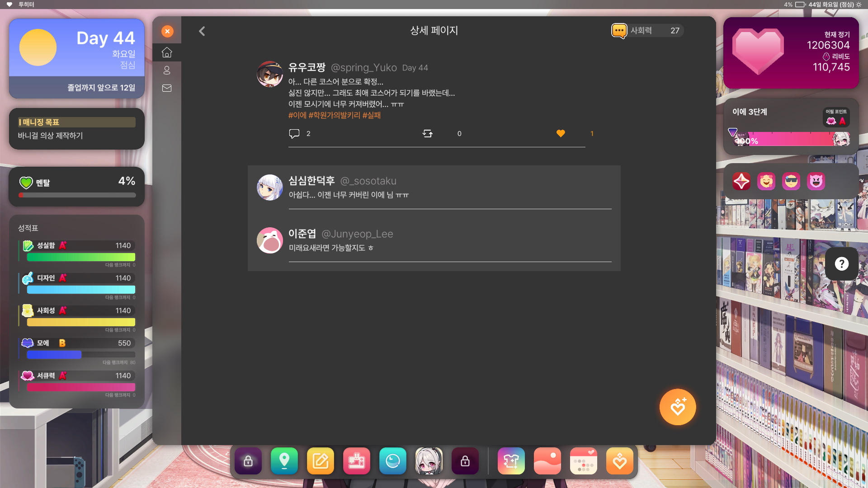Image resolution: width=868 pixels, height=488 pixels.
Task: Open 심심한덕후's avatar
Action: tap(270, 188)
